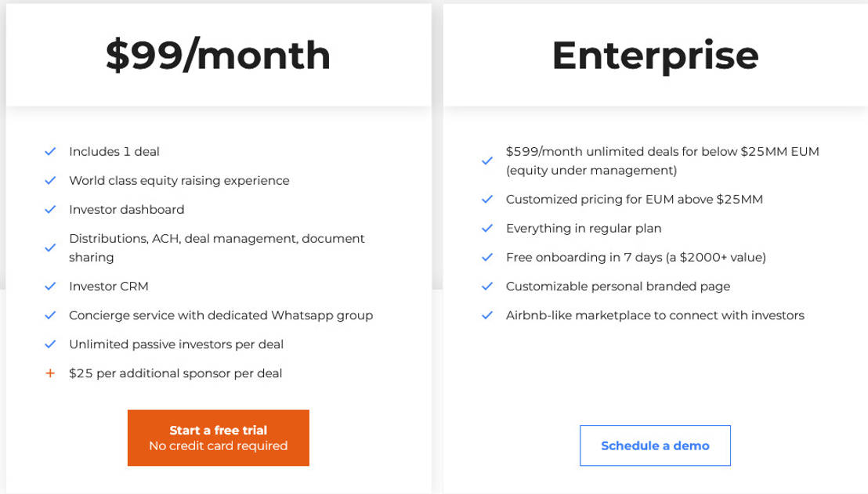Click the checkmark beside "Includes 1 deal"
868x494 pixels.
(x=50, y=151)
